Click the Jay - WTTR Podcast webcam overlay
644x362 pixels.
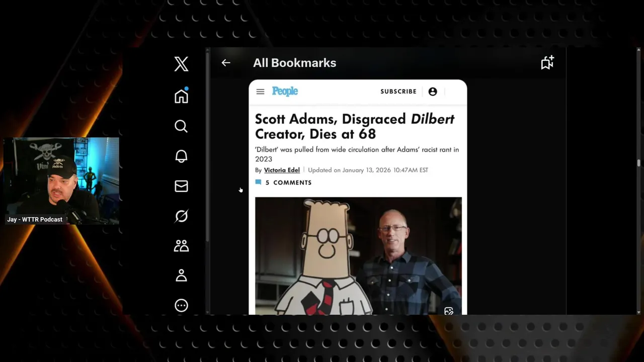(61, 181)
